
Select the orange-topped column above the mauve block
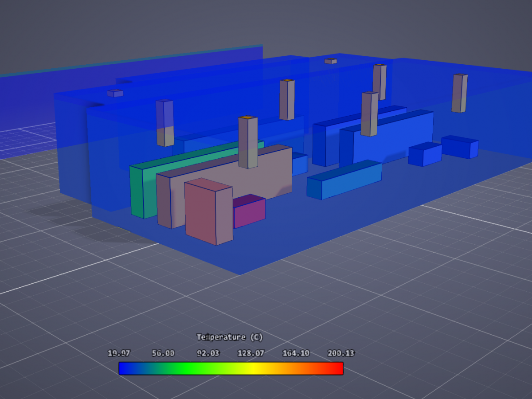tap(248, 143)
